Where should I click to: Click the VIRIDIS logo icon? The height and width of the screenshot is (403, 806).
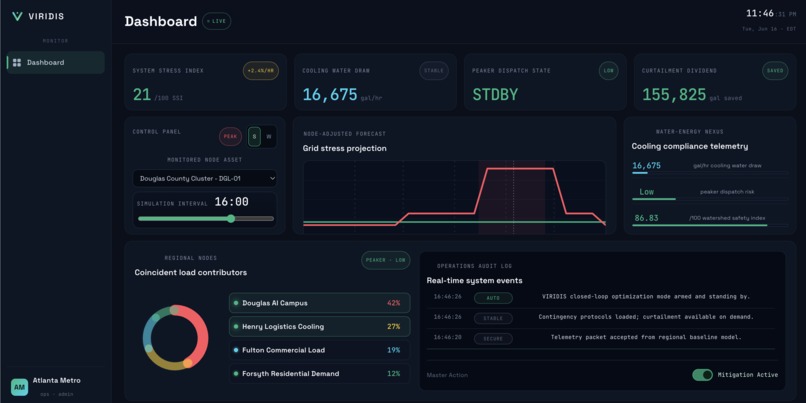pos(17,16)
